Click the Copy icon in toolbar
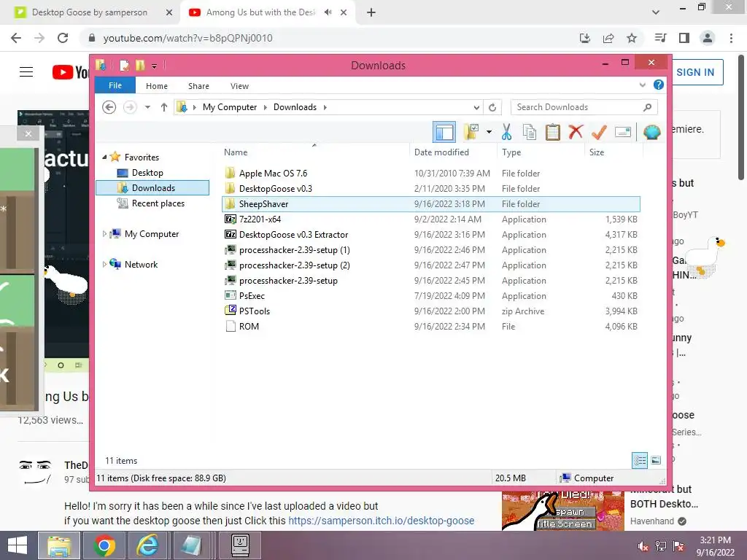Image resolution: width=747 pixels, height=560 pixels. pos(530,132)
